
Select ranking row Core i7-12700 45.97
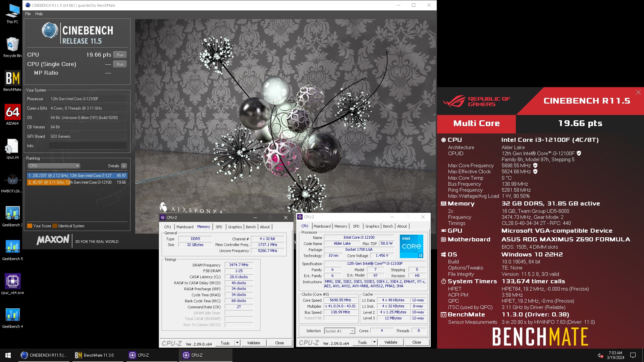click(x=77, y=176)
